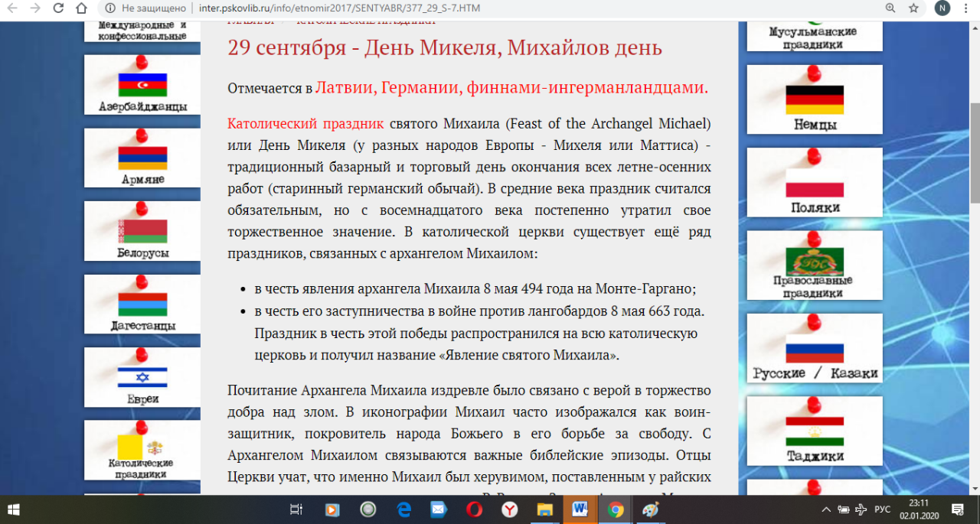The width and height of the screenshot is (980, 524).
Task: Open the Chrome three-dot menu
Action: point(967,8)
